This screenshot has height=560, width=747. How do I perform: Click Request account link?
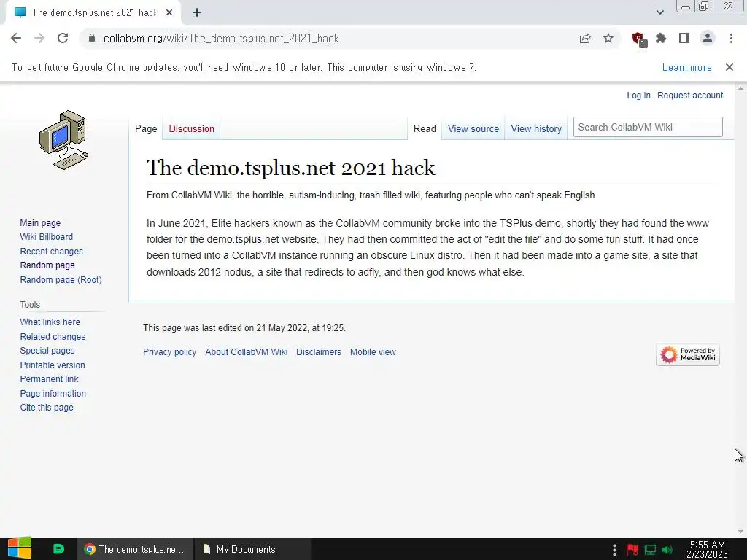690,96
